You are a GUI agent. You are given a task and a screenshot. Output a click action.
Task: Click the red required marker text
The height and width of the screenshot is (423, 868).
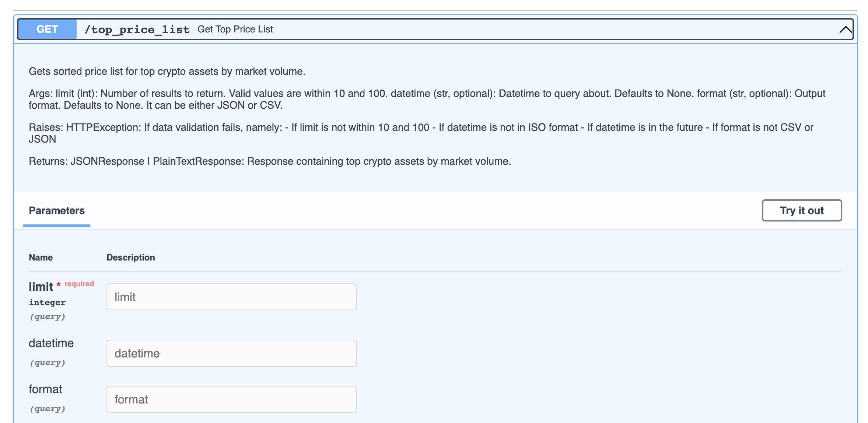click(79, 284)
